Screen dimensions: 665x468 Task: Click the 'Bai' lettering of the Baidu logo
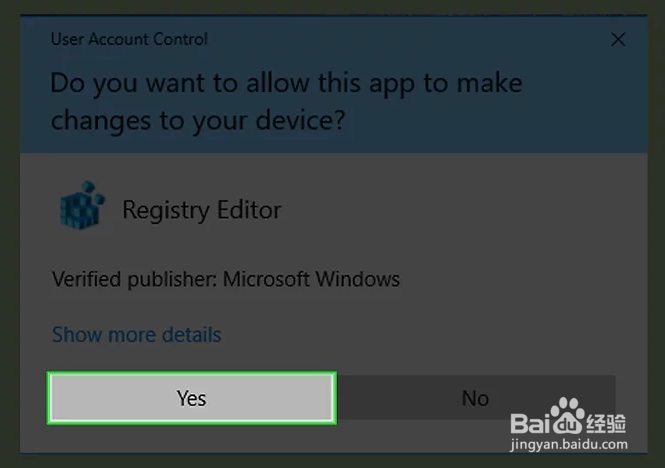(530, 423)
